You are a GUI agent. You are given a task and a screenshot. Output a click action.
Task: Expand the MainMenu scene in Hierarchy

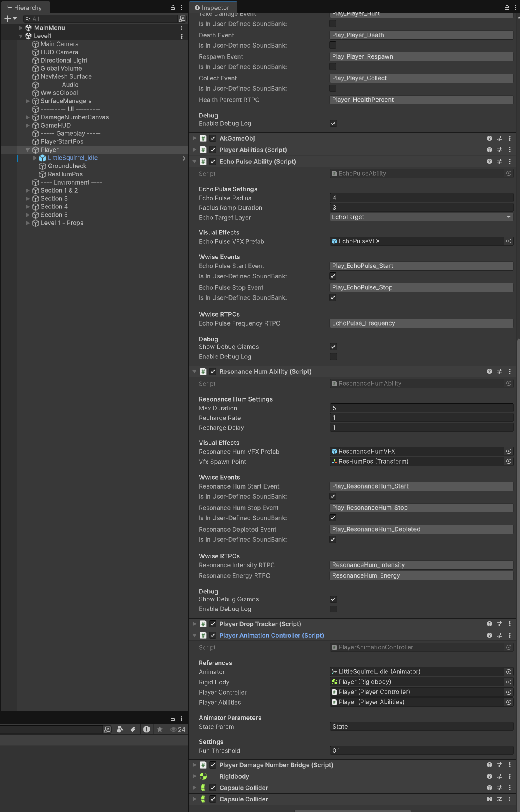21,28
